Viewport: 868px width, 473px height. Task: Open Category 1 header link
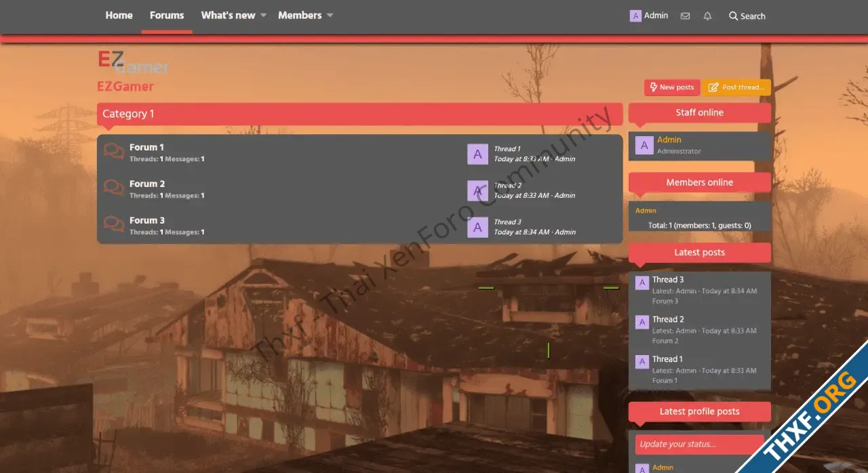[128, 114]
